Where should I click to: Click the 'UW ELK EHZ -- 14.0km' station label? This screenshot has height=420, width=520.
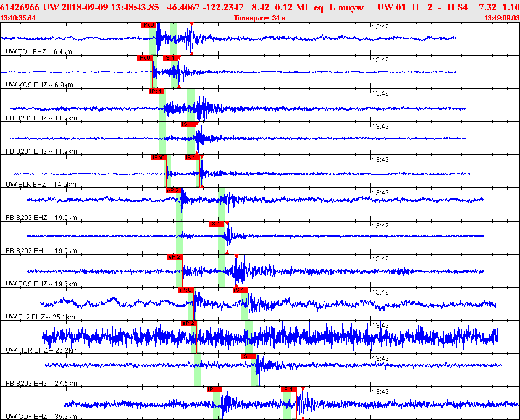(x=41, y=185)
